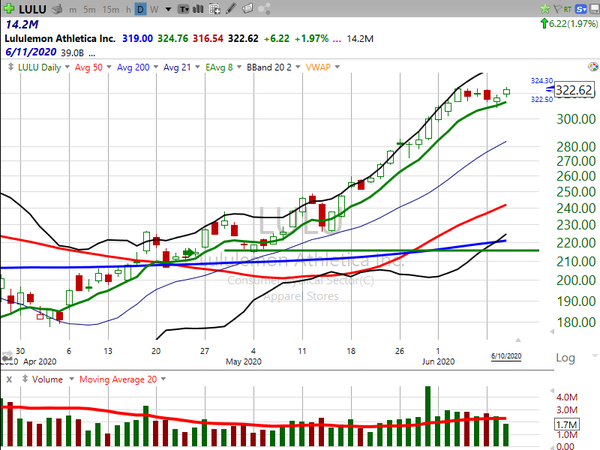Screen dimensions: 600x450
Task: Select the Weekly (W) timeframe
Action: point(154,8)
